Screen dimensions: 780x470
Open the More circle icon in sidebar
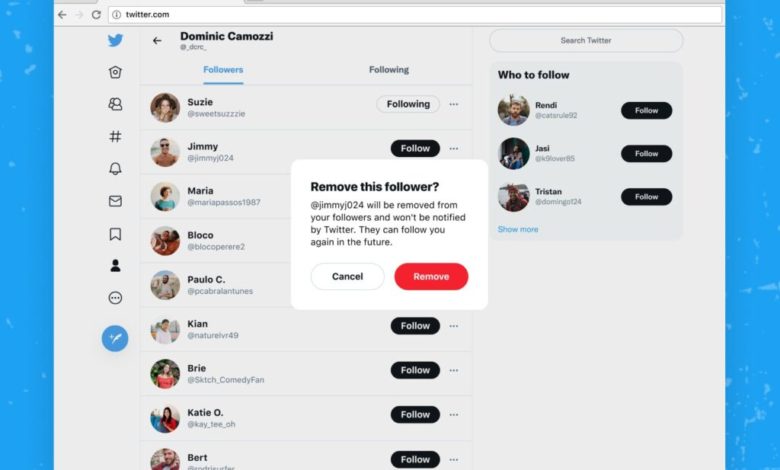point(115,298)
